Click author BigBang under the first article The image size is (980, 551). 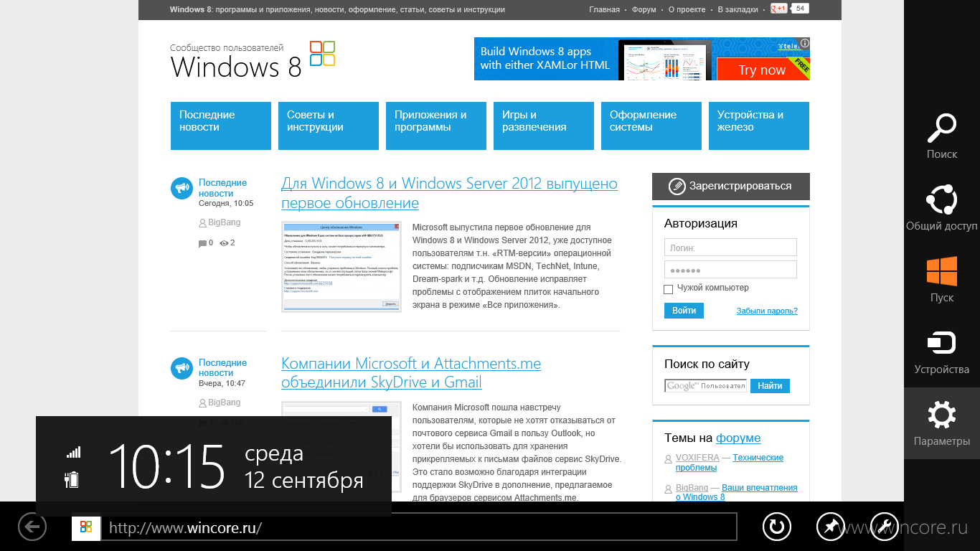[x=224, y=222]
